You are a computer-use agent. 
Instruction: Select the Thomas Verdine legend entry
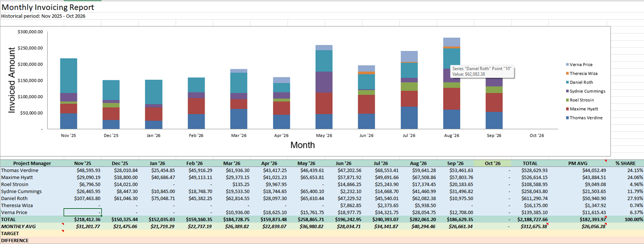click(x=584, y=118)
